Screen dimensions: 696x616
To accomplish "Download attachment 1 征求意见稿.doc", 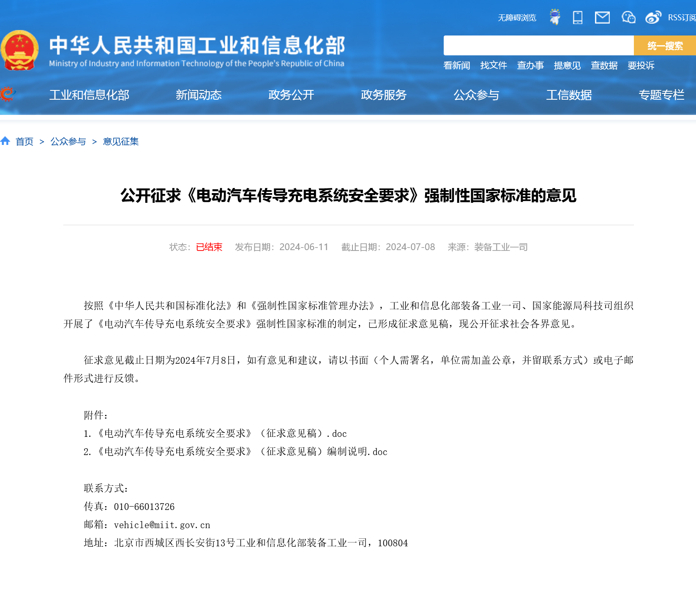I will [x=215, y=433].
